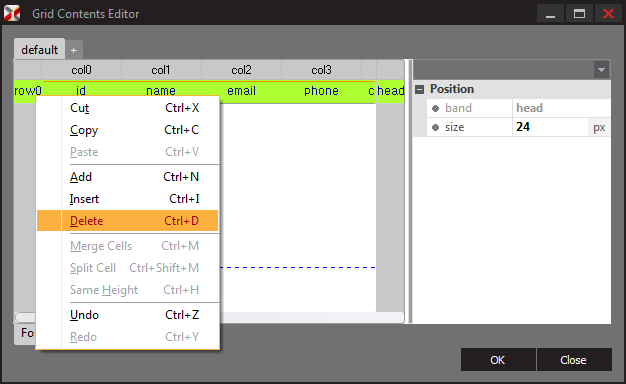Add a new format tab with plus icon
The height and width of the screenshot is (384, 626).
pos(73,50)
